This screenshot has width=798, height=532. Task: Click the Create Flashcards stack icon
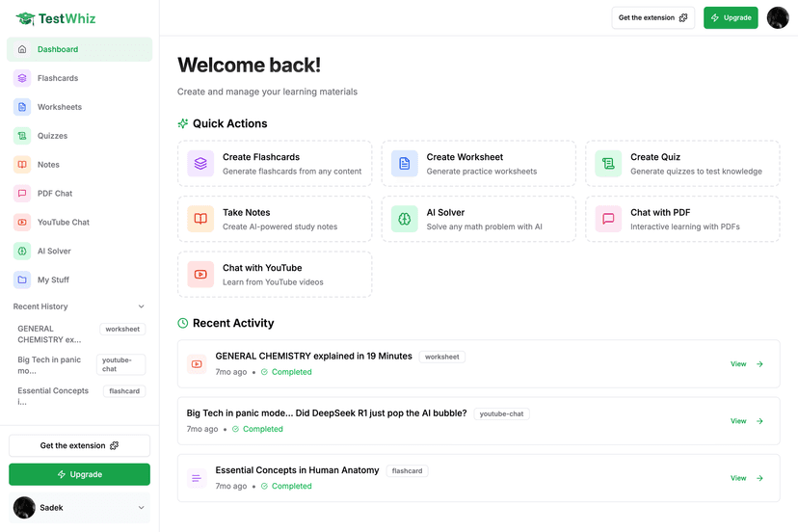[x=200, y=164]
